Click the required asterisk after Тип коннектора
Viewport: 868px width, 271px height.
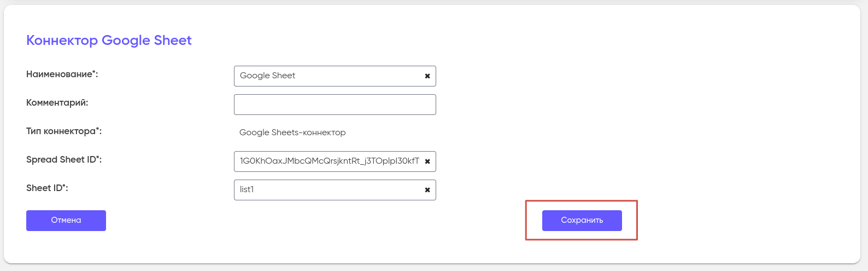[97, 129]
